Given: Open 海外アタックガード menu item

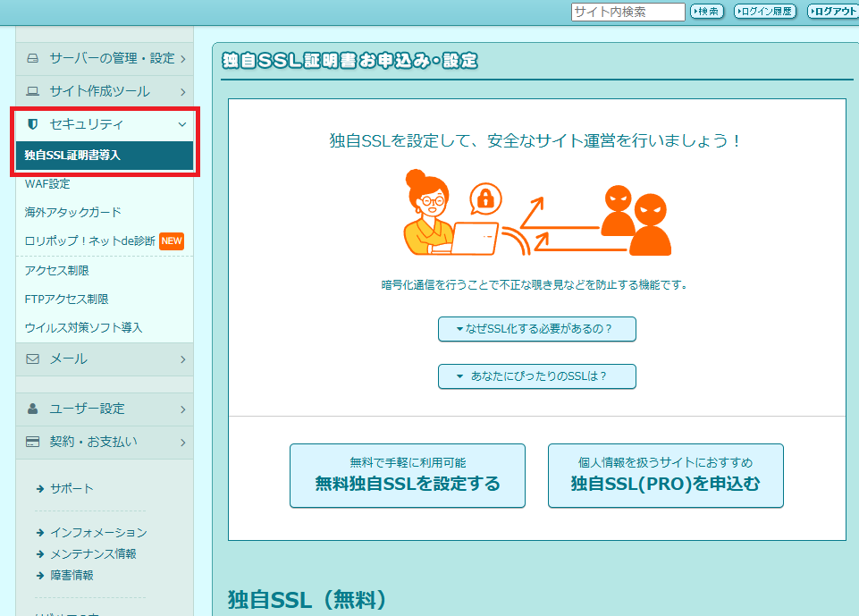Looking at the screenshot, I should click(73, 213).
